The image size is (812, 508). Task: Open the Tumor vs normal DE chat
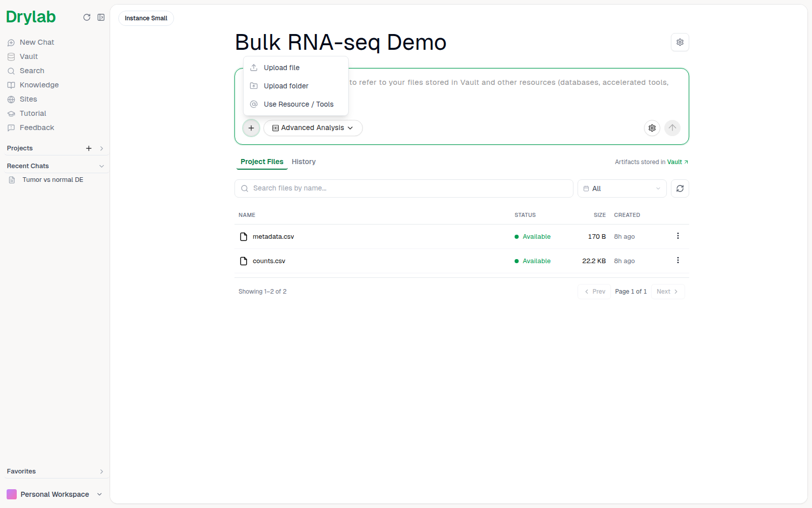(x=53, y=180)
